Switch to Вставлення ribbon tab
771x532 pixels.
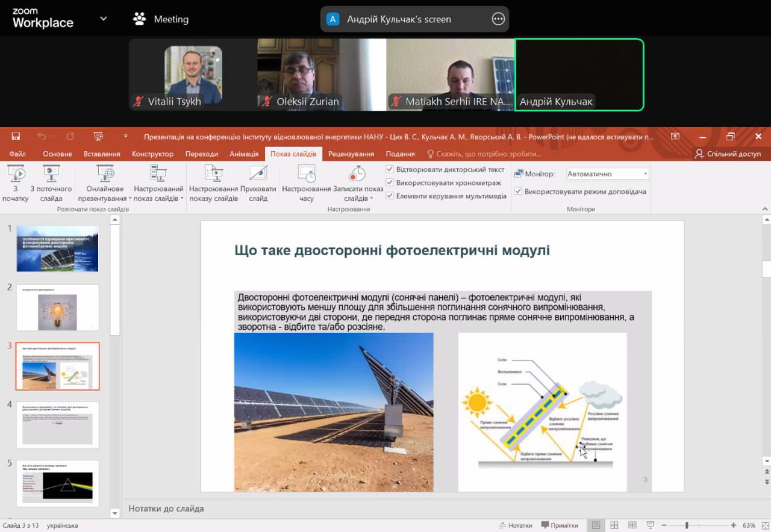[x=102, y=154]
